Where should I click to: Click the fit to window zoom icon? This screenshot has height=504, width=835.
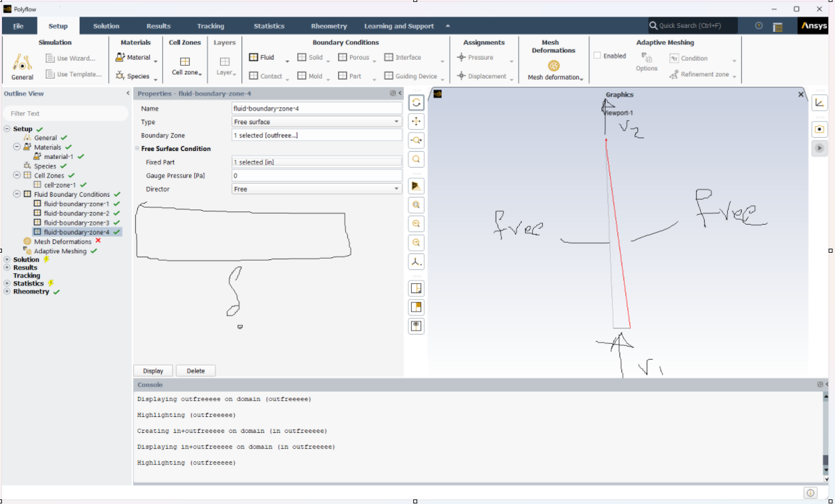tap(417, 205)
